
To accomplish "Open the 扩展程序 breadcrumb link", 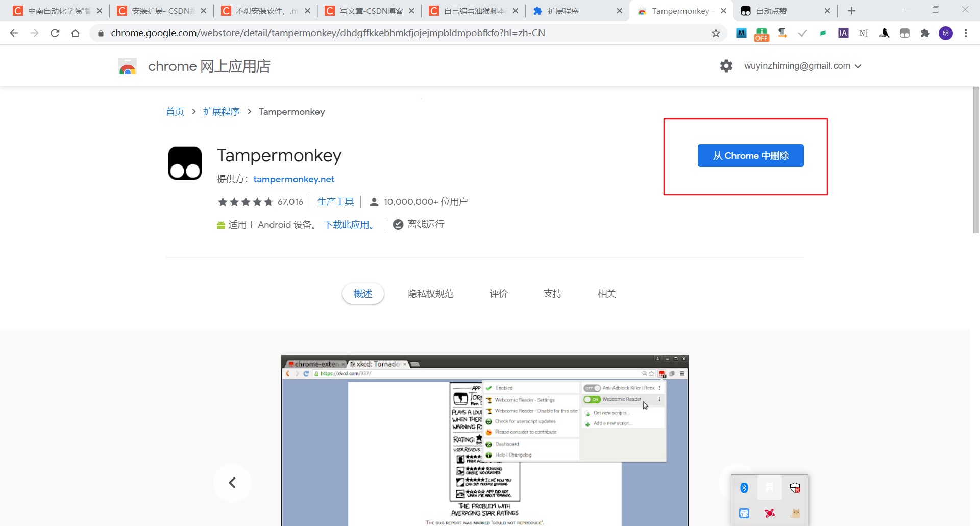I will point(221,112).
